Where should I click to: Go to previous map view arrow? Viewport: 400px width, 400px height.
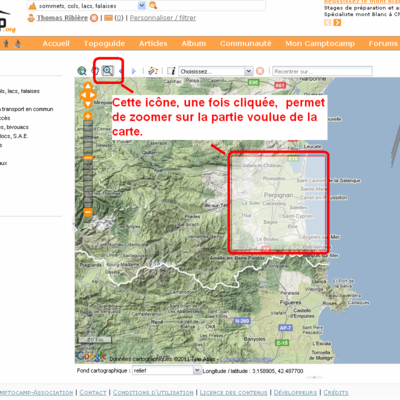(x=121, y=71)
